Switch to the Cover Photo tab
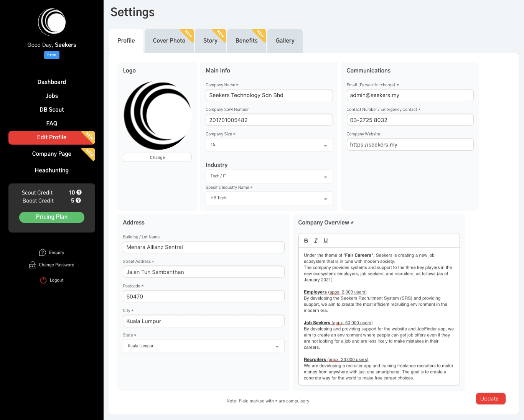The height and width of the screenshot is (420, 524). pos(169,41)
